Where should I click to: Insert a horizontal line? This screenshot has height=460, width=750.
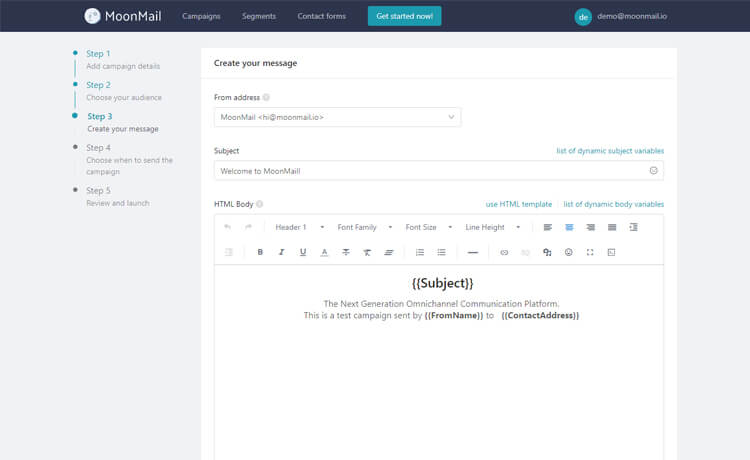473,252
